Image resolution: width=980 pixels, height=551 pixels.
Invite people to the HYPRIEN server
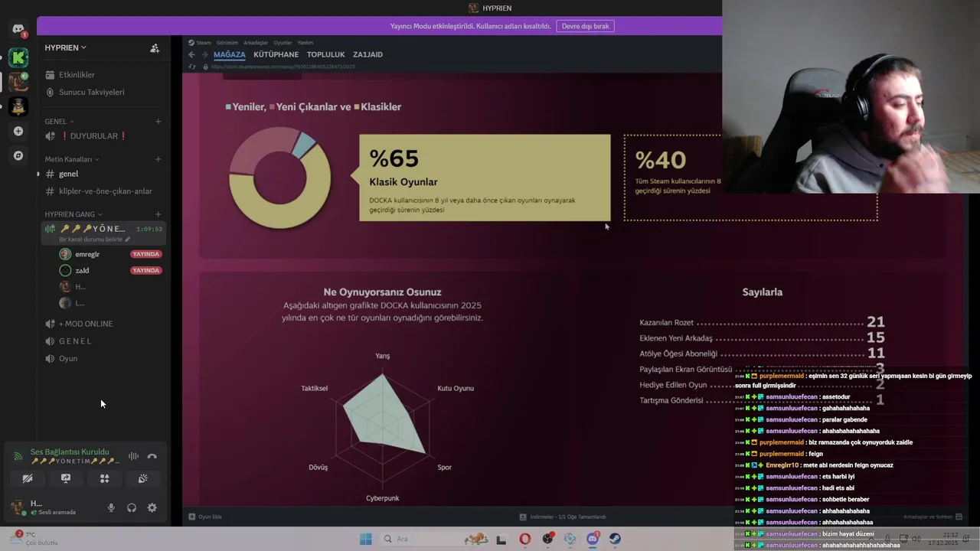(x=155, y=47)
